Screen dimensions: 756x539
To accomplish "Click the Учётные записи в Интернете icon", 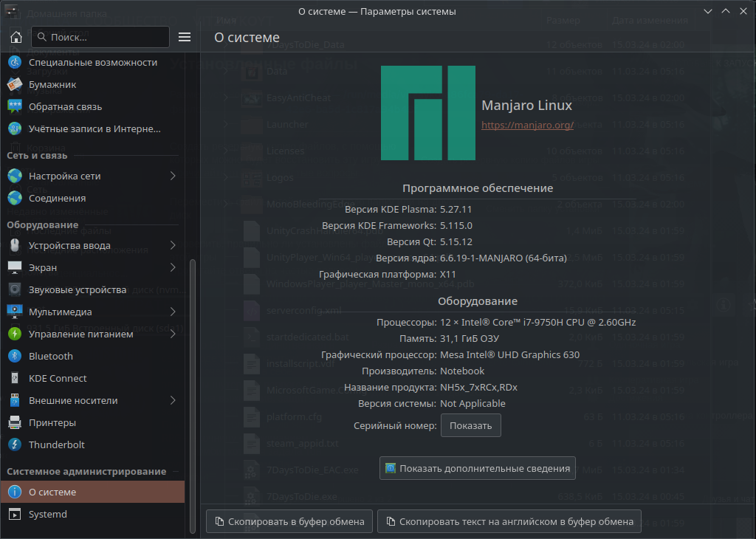I will click(x=15, y=128).
